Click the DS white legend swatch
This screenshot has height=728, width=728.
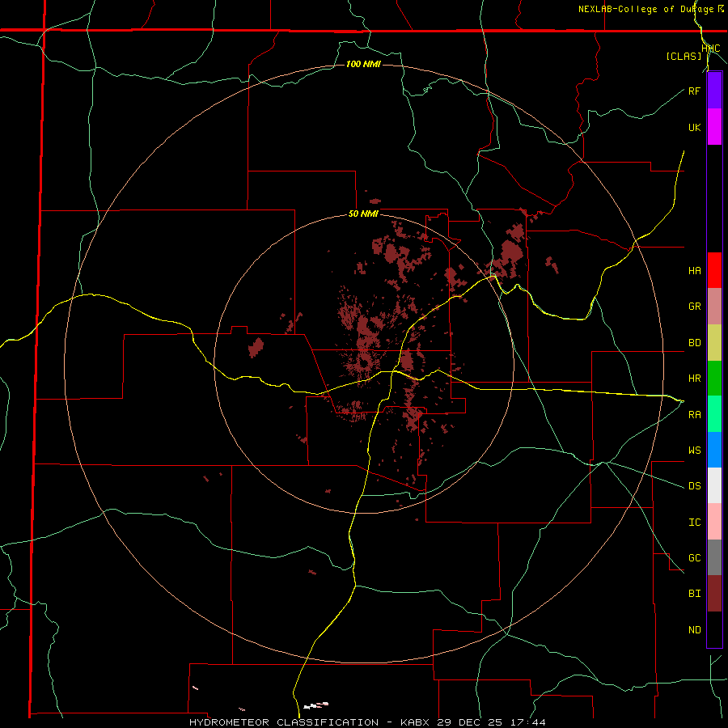click(x=714, y=485)
